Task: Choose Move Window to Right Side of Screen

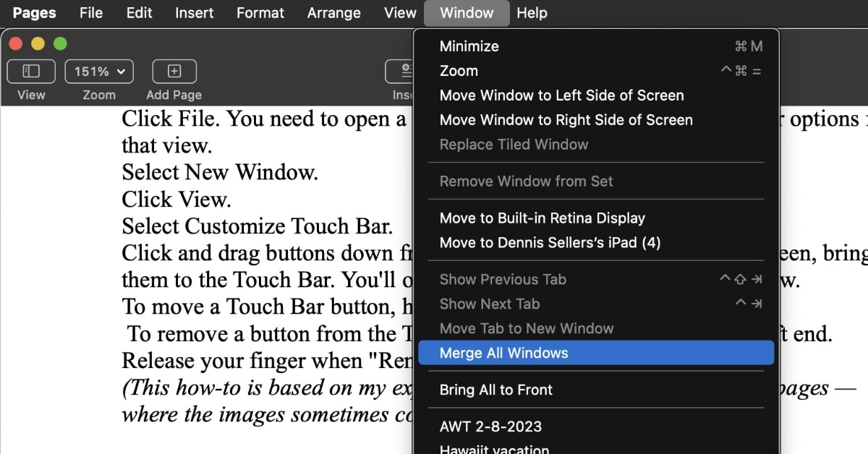Action: 566,120
